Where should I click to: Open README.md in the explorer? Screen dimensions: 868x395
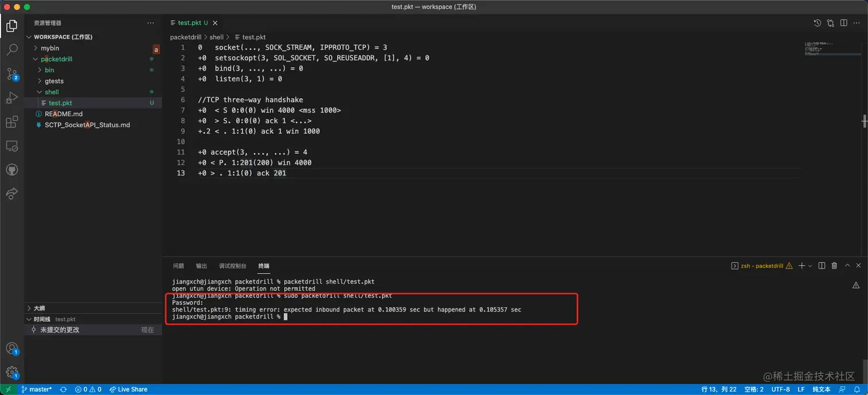(x=92, y=114)
